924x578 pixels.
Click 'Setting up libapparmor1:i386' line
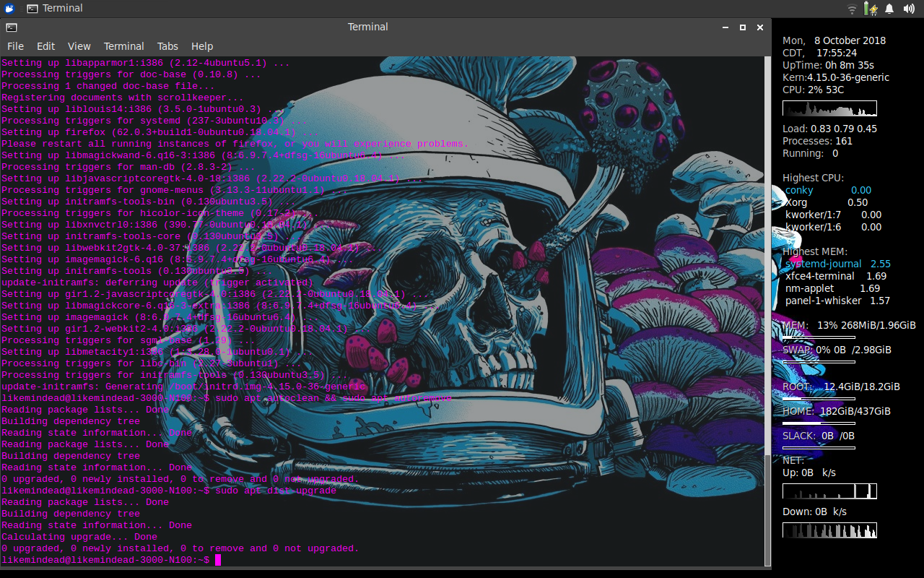click(146, 63)
